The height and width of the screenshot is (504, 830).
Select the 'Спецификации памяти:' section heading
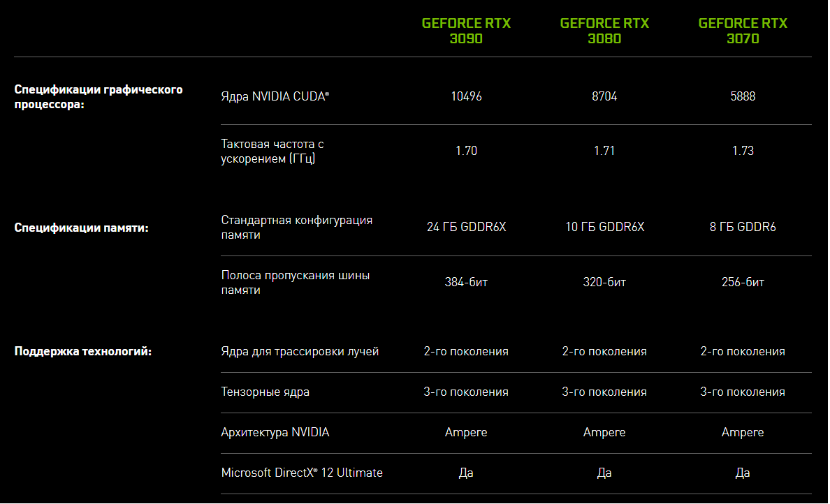pyautogui.click(x=82, y=228)
